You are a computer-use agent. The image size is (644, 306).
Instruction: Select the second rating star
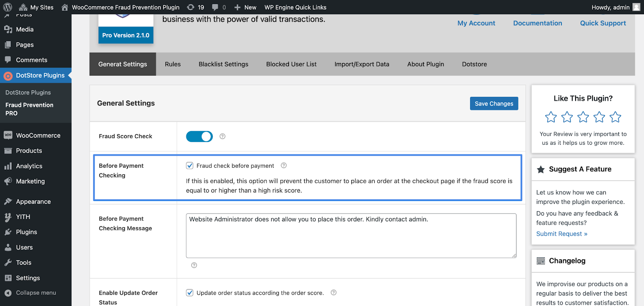(x=567, y=117)
